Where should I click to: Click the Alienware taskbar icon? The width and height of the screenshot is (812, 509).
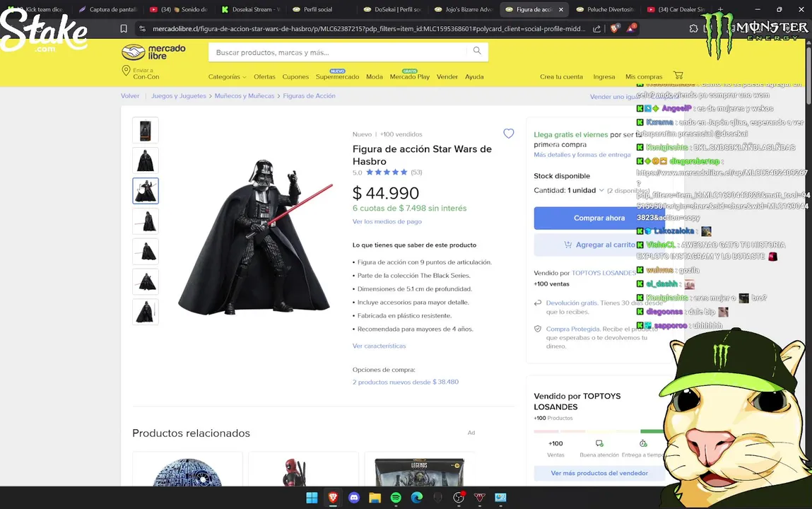tap(437, 498)
